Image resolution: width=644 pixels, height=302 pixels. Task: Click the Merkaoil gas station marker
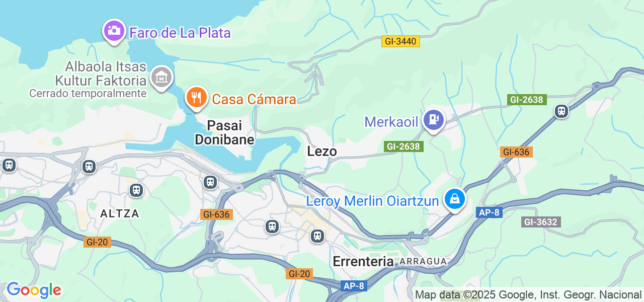(x=434, y=120)
